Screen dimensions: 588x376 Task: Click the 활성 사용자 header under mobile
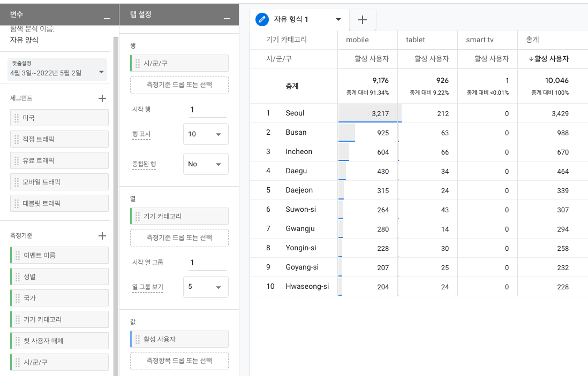pos(372,59)
